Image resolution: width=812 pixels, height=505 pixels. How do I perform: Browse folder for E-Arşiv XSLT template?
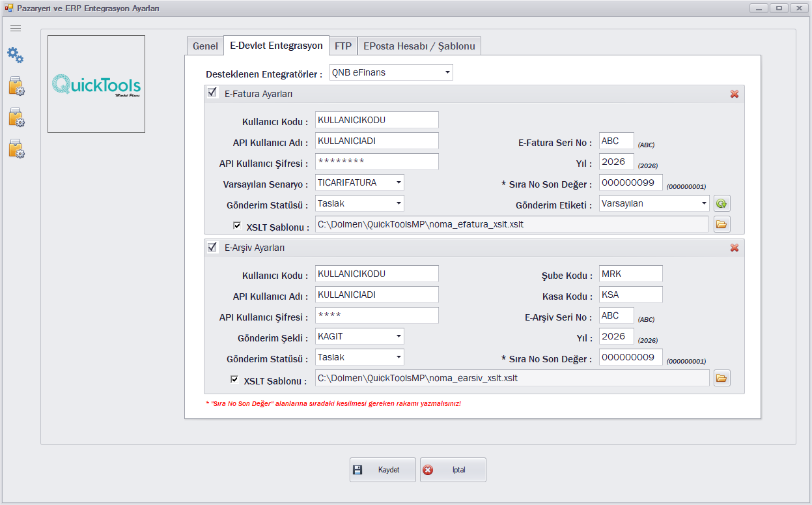coord(721,378)
